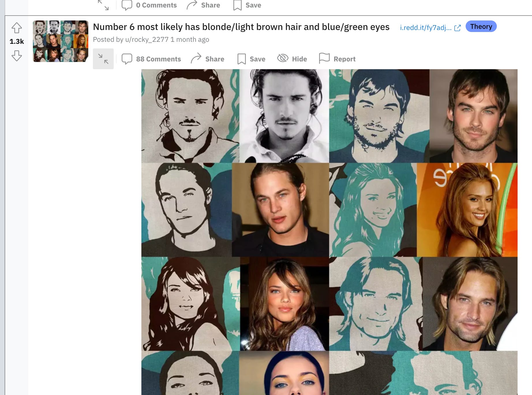The width and height of the screenshot is (532, 395).
Task: Save the previous post at top
Action: 247,5
